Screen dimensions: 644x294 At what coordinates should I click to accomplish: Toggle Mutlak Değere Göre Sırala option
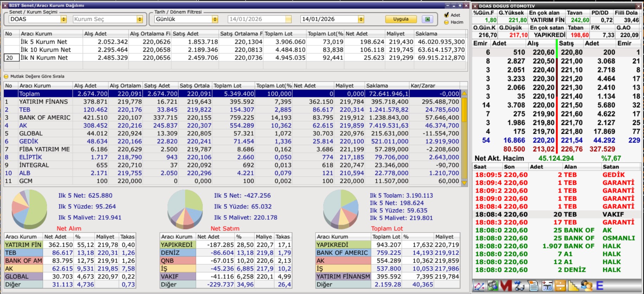click(6, 76)
